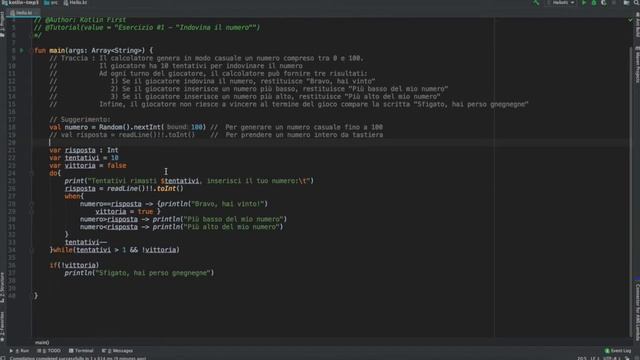Open the TODO tool window tab
Image resolution: width=640 pixels, height=360 pixels.
pyautogui.click(x=49, y=351)
